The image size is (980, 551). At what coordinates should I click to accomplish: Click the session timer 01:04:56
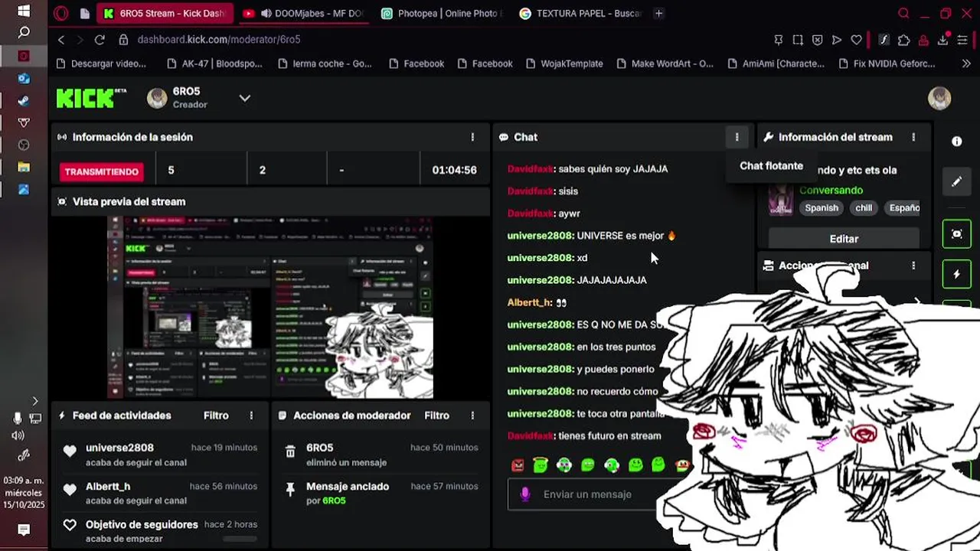[x=454, y=170]
